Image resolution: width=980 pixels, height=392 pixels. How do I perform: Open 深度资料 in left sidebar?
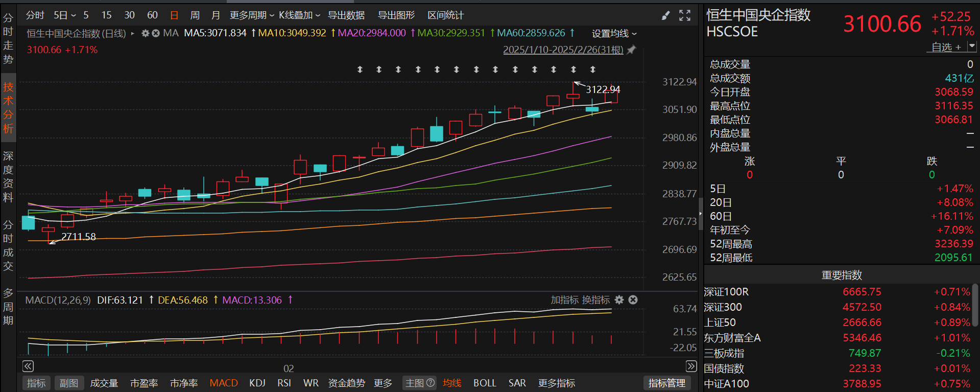tap(8, 176)
